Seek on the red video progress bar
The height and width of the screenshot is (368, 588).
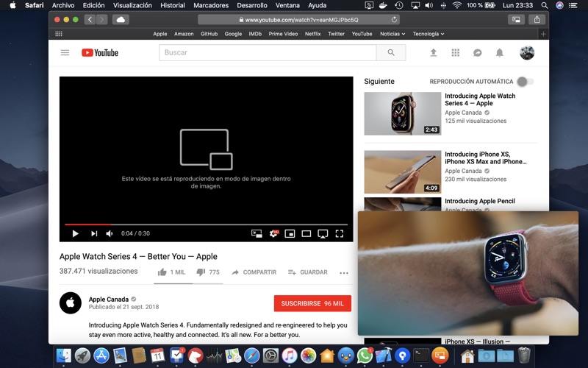[206, 224]
